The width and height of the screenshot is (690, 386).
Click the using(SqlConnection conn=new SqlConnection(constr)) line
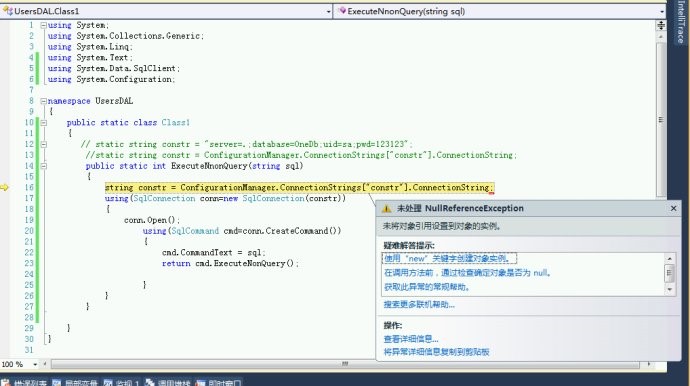point(225,199)
